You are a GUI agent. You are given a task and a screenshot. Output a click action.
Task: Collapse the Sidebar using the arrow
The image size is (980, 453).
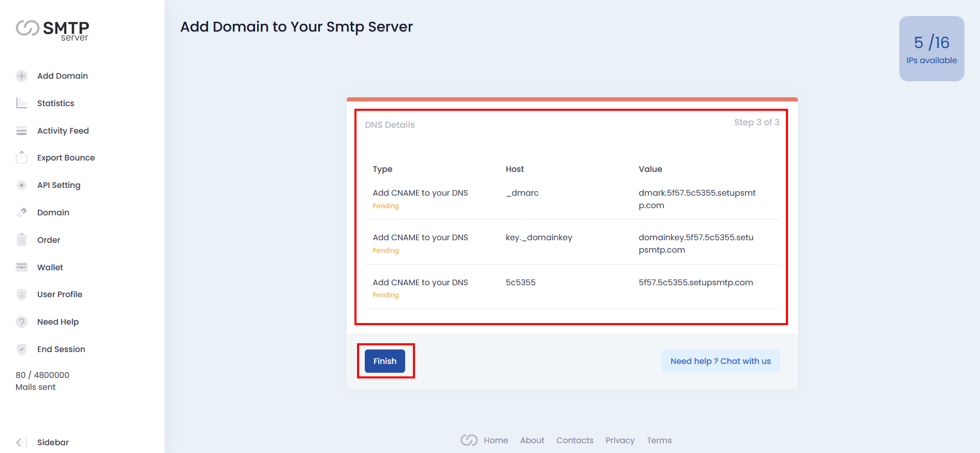21,442
